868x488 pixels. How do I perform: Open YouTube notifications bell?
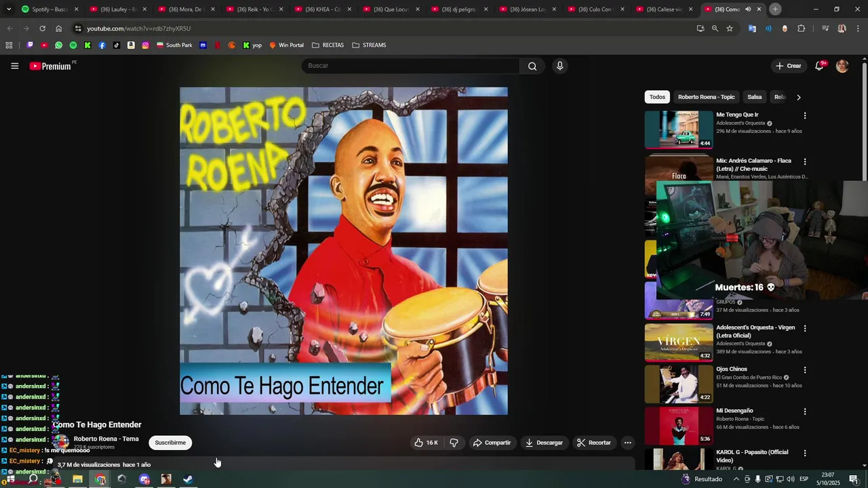[x=819, y=66]
